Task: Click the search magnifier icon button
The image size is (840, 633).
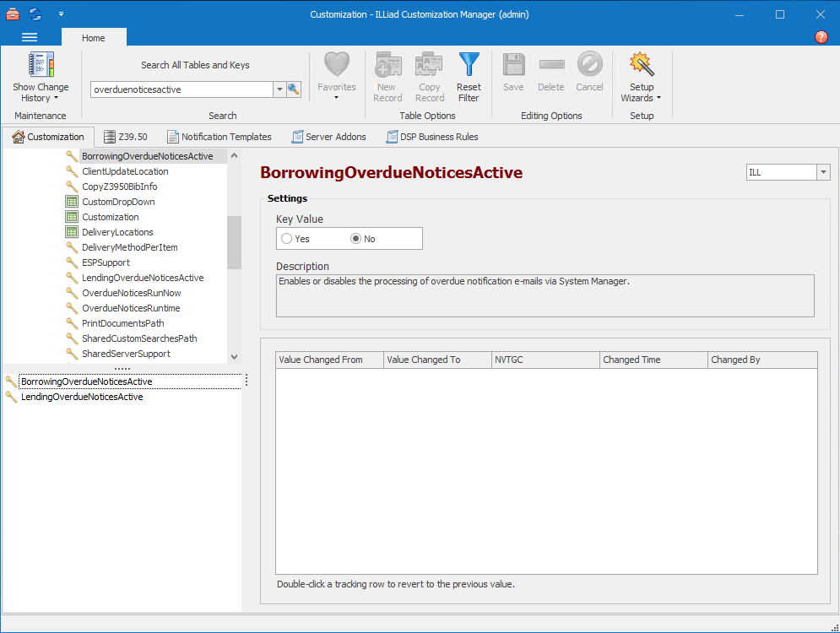Action: pos(294,89)
